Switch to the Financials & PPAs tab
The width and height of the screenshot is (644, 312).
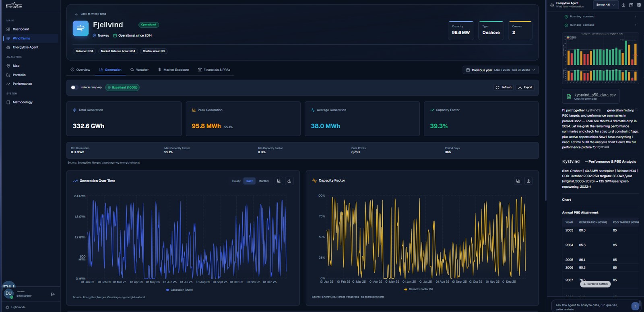coord(214,70)
